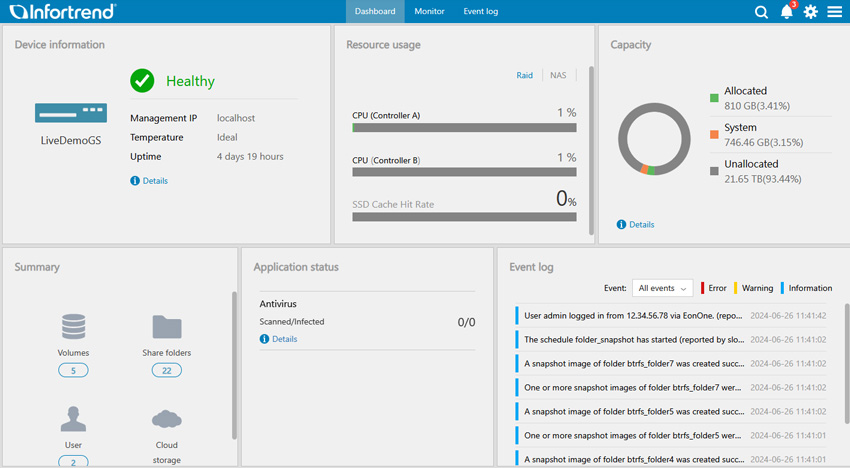Click info icon beside Device information Details
This screenshot has width=850, height=468.
pos(135,181)
